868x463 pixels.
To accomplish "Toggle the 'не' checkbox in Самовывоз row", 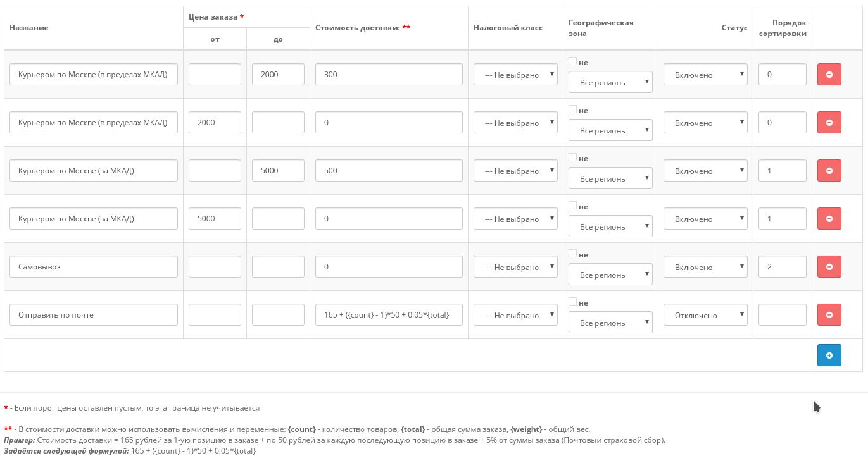I will pyautogui.click(x=572, y=254).
